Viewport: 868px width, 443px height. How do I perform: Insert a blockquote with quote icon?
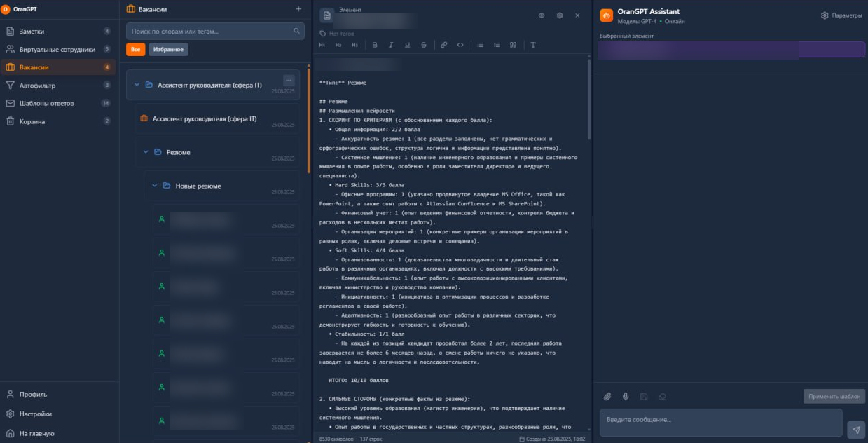[514, 45]
